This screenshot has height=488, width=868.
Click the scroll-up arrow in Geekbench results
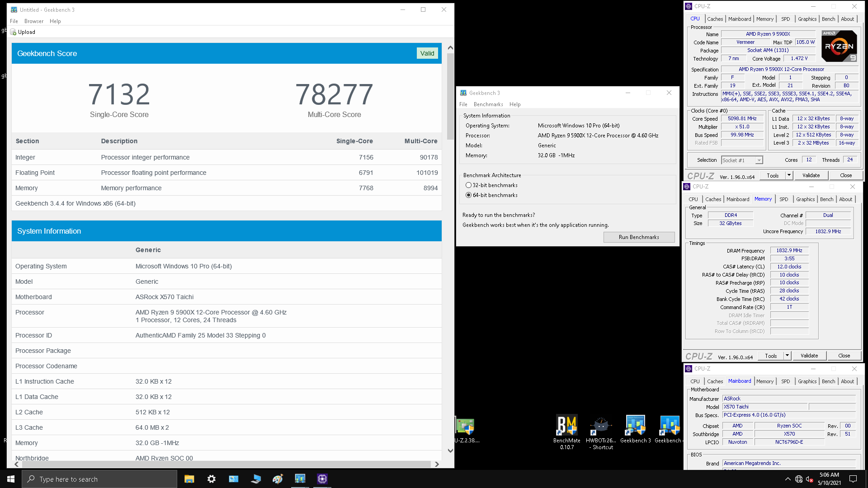pos(450,48)
